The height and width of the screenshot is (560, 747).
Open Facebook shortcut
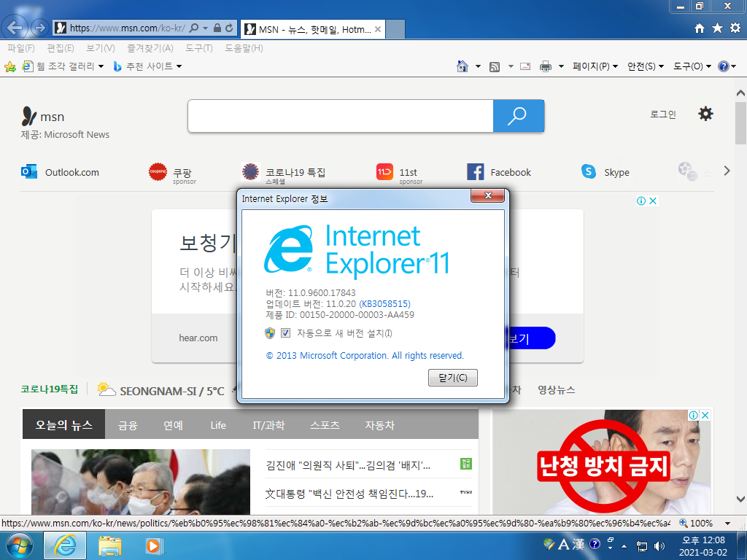pyautogui.click(x=499, y=172)
